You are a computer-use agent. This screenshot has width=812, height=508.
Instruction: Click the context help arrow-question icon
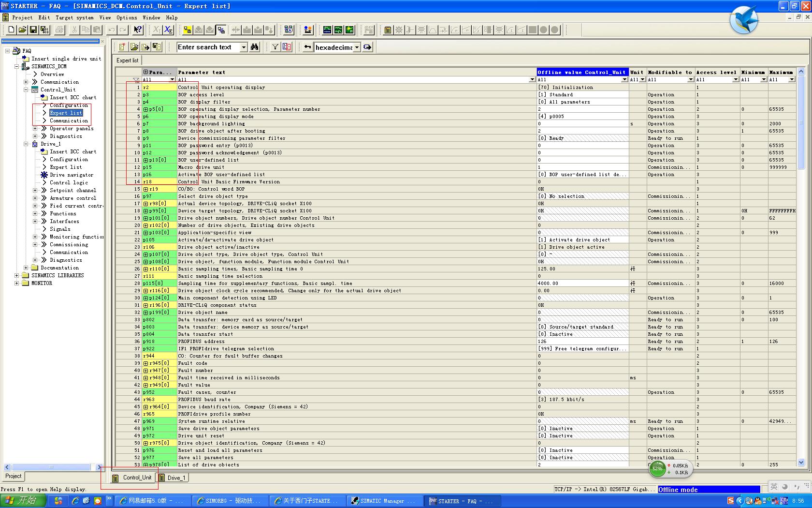[138, 30]
